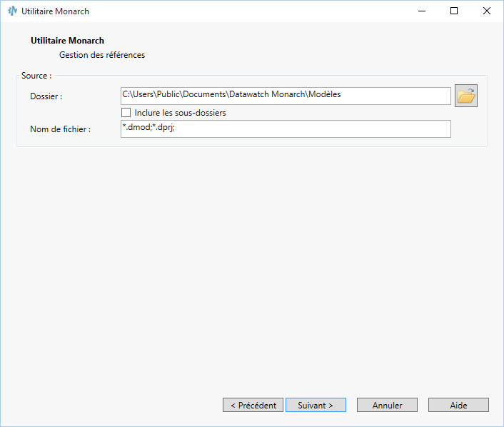Proceed with the 'Suivant >' button

(x=316, y=405)
